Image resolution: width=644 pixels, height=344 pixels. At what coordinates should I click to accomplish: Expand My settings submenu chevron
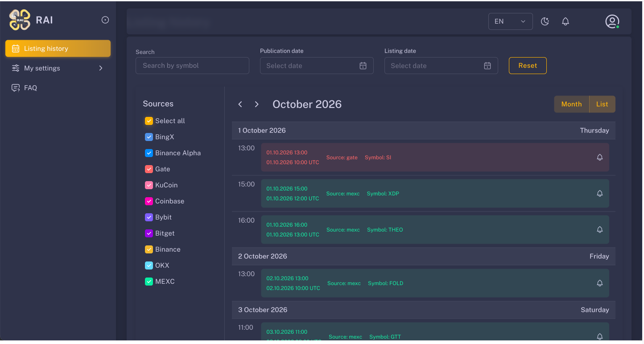pos(101,68)
